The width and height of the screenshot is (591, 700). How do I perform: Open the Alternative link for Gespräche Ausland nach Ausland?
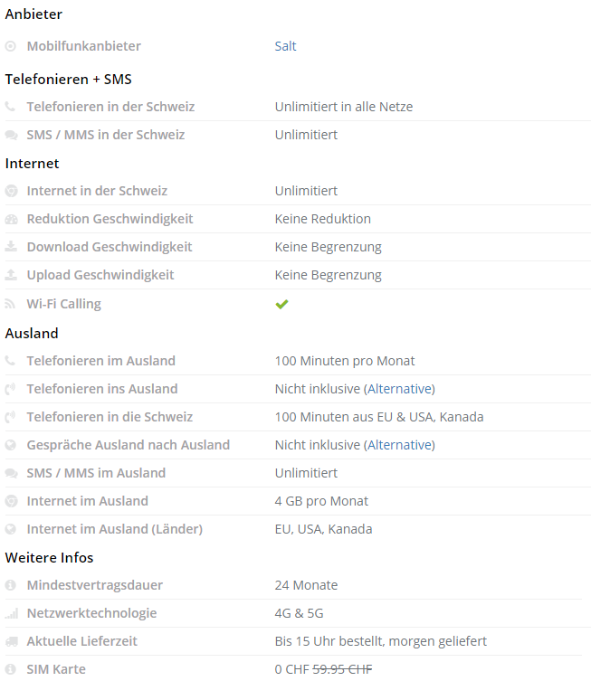coord(400,445)
